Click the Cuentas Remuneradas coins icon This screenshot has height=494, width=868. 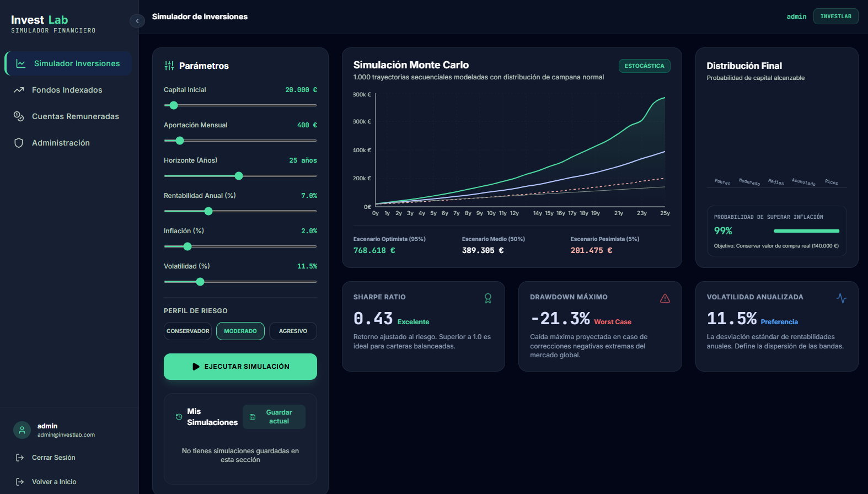coord(19,116)
